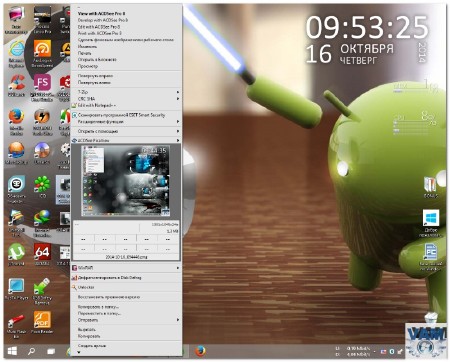Screen dimensions: 450x362
Task: Show more items via menu bottom arrow
Action: [x=79, y=352]
